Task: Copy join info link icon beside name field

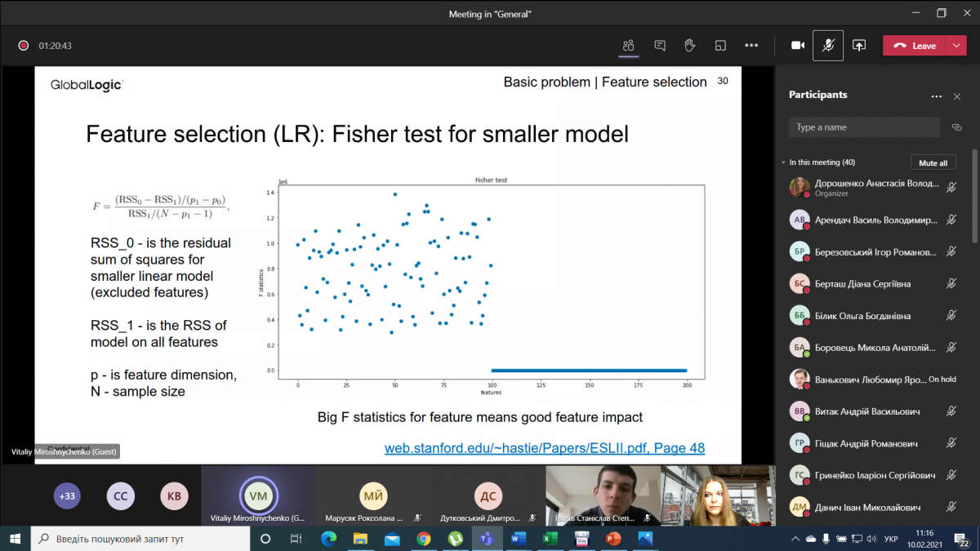Action: pos(957,127)
